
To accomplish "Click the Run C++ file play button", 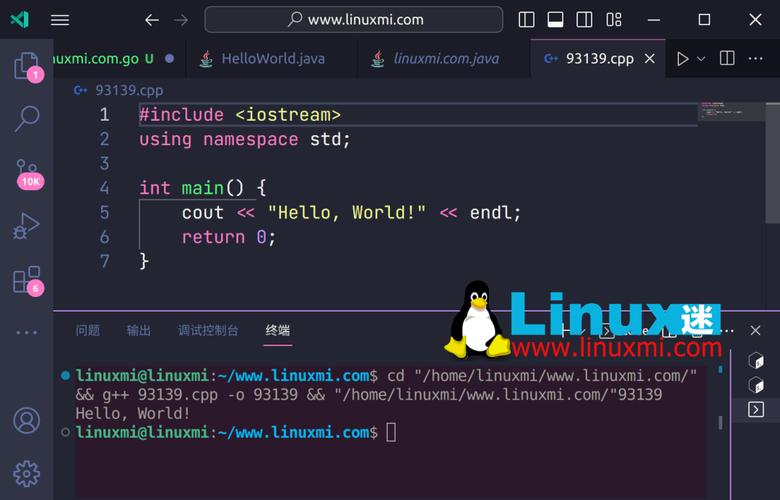I will pos(682,59).
